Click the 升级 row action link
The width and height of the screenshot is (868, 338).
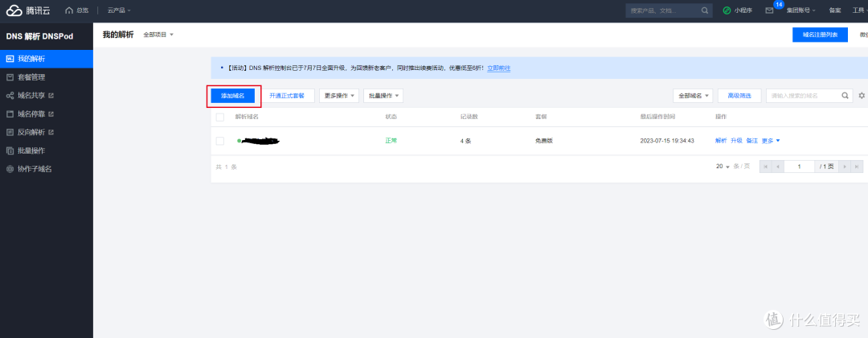coord(736,141)
